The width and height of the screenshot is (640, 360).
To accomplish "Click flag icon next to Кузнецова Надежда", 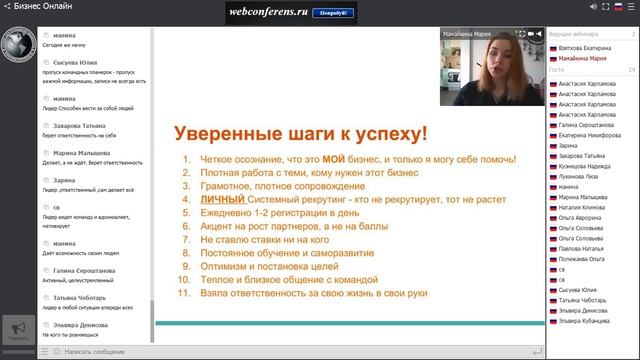I will click(553, 167).
